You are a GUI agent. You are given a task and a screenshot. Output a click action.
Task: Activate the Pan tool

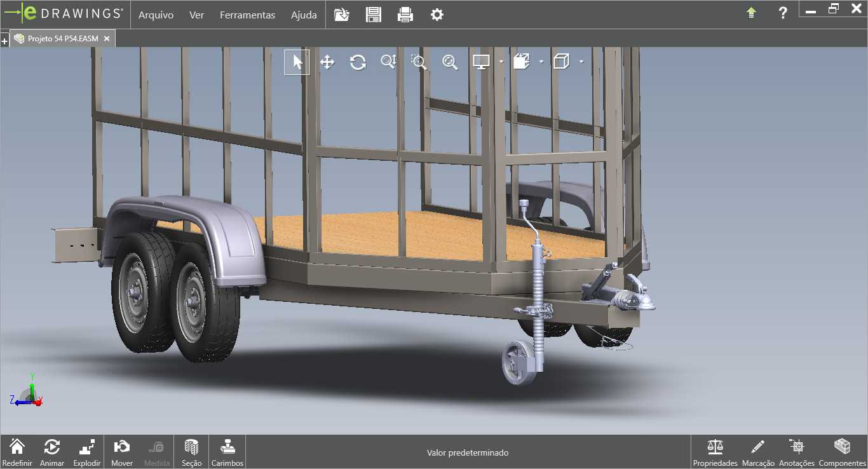pyautogui.click(x=327, y=62)
